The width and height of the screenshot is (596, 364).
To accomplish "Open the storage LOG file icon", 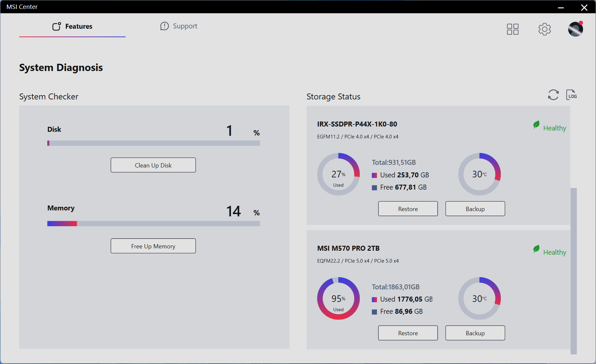I will [x=571, y=95].
